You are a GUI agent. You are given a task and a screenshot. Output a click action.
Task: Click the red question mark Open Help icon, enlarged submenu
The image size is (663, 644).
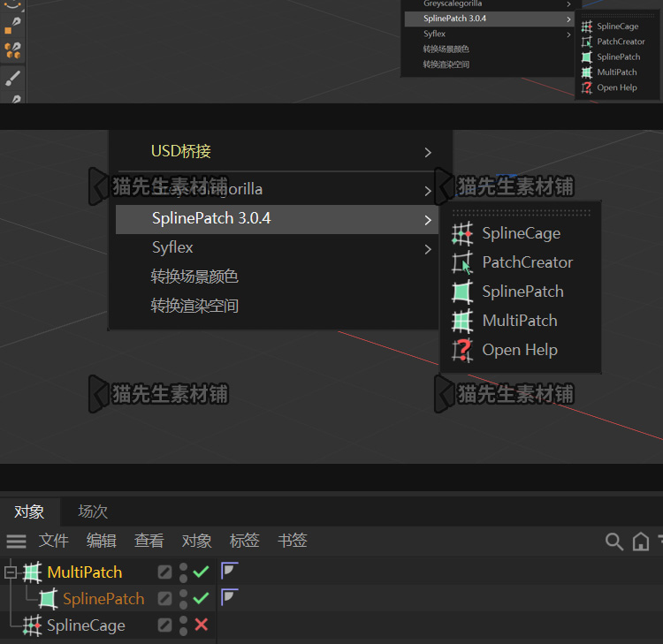462,350
